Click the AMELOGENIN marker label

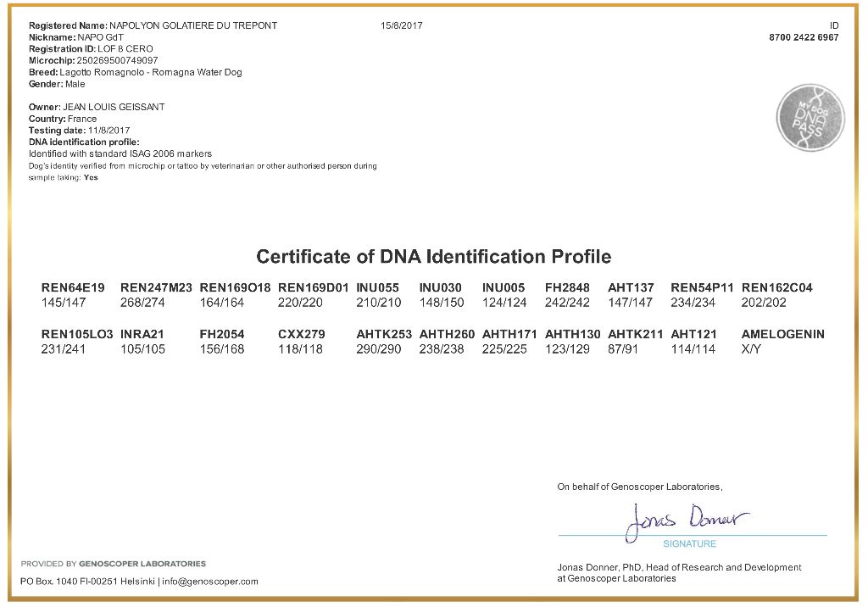[782, 335]
